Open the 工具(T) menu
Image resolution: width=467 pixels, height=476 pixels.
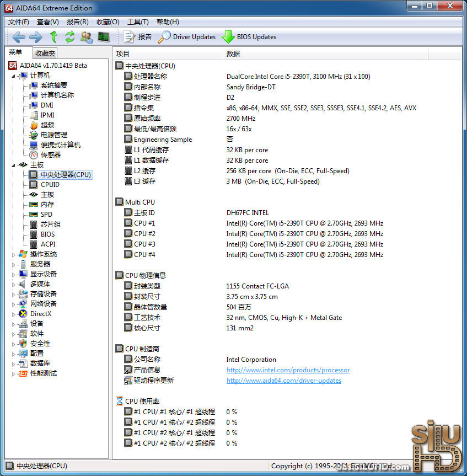138,22
